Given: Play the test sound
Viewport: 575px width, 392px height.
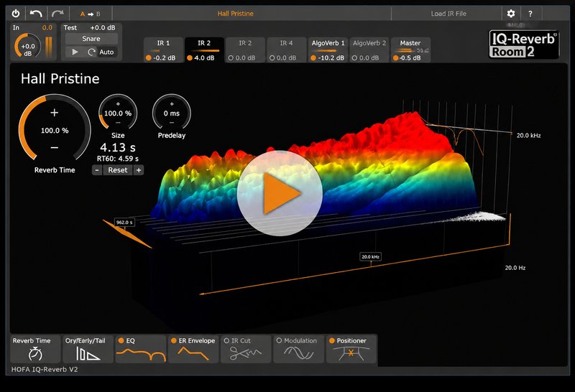Looking at the screenshot, I should point(75,52).
